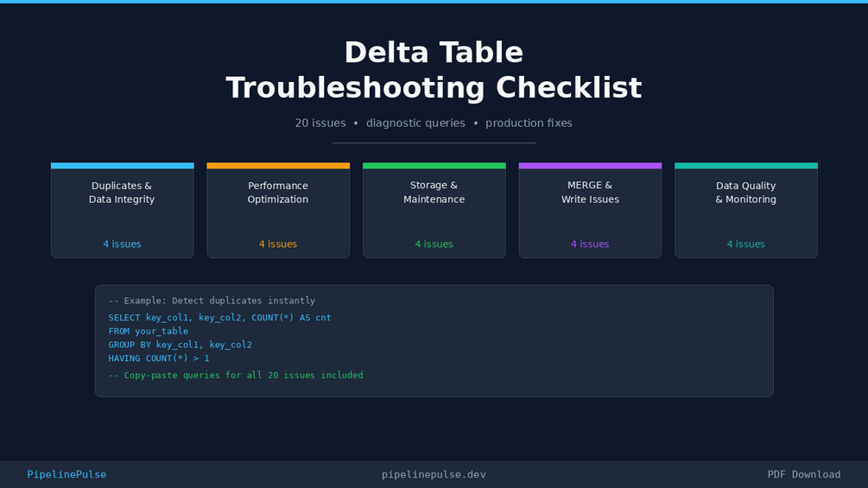Click the green 'Copy-paste queries' comment line
Image resolution: width=868 pixels, height=488 pixels.
pyautogui.click(x=236, y=376)
